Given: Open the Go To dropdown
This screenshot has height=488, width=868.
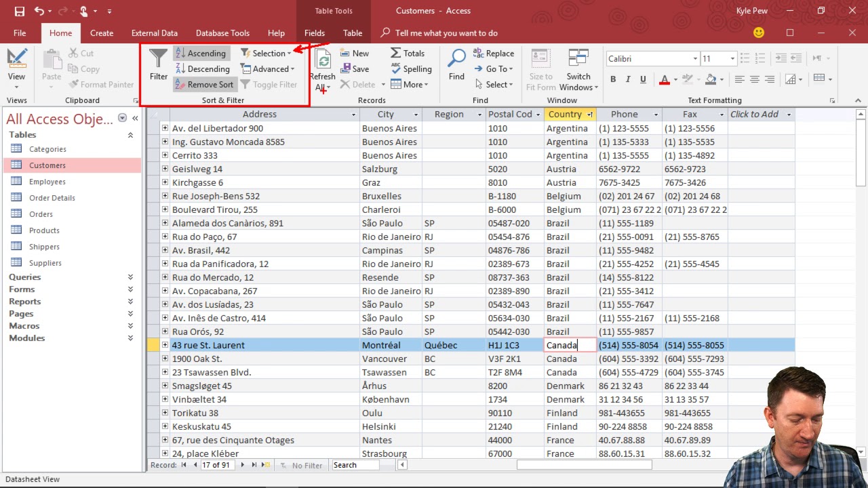Looking at the screenshot, I should 494,69.
